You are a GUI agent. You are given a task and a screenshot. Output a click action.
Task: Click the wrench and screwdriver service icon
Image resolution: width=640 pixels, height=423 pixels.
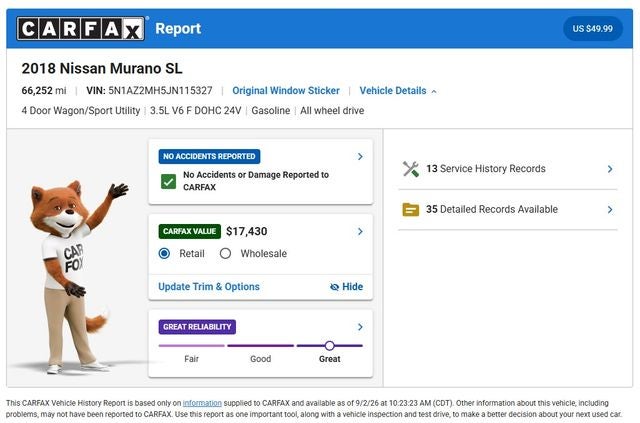[x=411, y=169]
